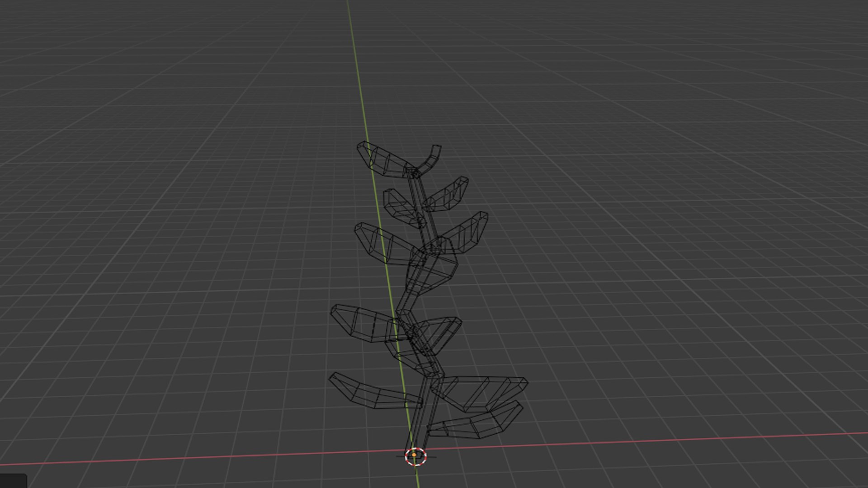This screenshot has width=868, height=488.
Task: Click the red-white 3D cursor at the origin
Action: [415, 456]
